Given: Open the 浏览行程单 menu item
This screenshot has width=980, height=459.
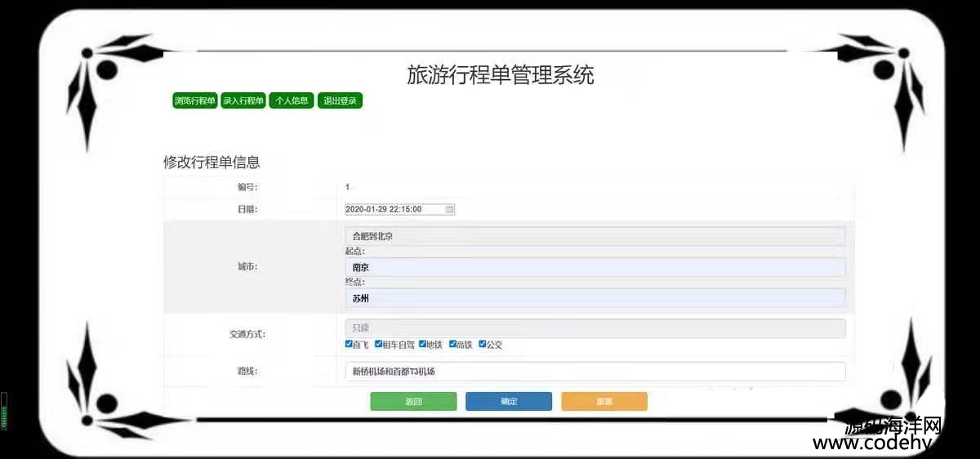Looking at the screenshot, I should coord(194,100).
